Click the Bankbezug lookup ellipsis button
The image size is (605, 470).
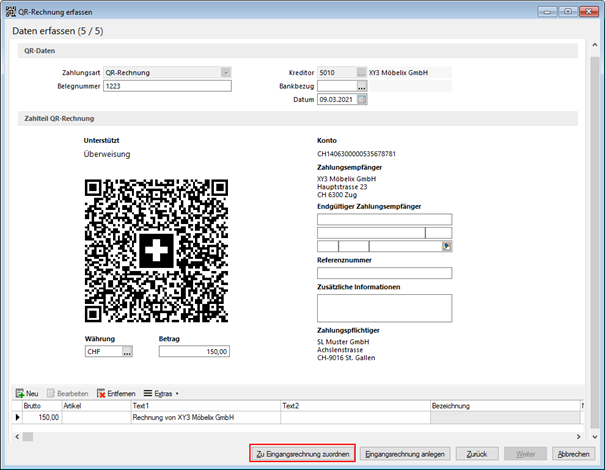point(362,86)
